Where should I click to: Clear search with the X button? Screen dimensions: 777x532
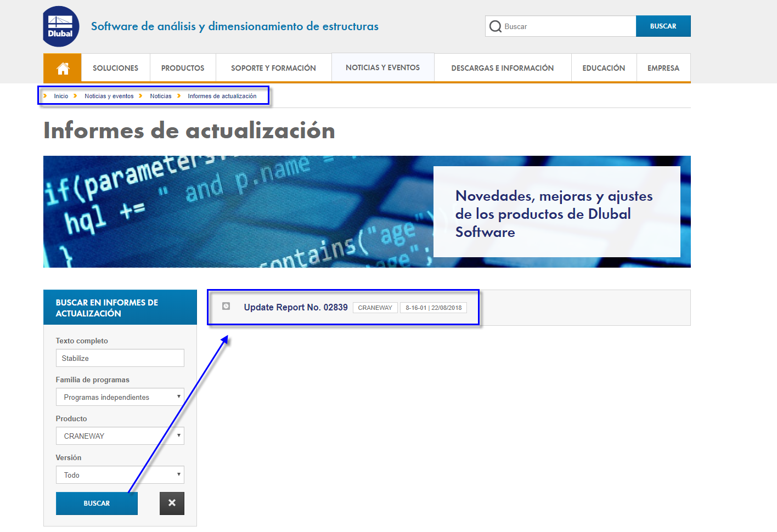tap(172, 503)
